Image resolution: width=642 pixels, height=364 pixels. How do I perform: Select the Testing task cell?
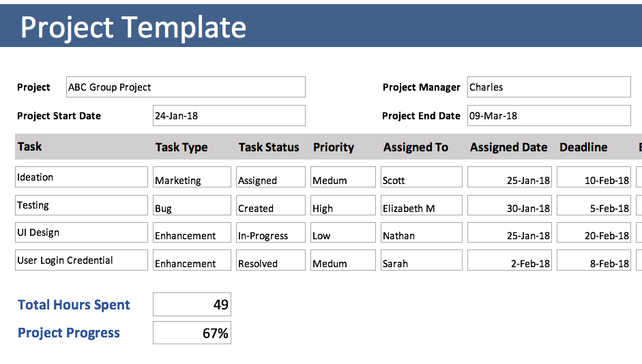click(x=81, y=205)
